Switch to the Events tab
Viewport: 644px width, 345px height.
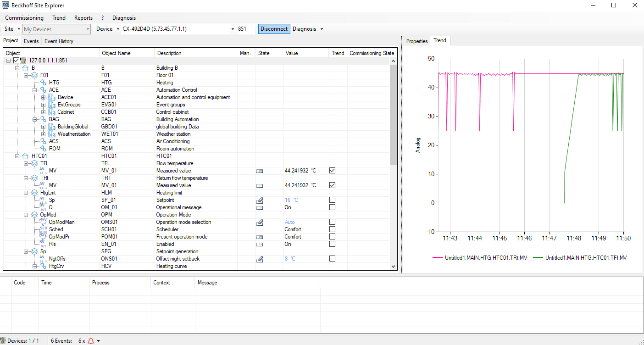31,41
